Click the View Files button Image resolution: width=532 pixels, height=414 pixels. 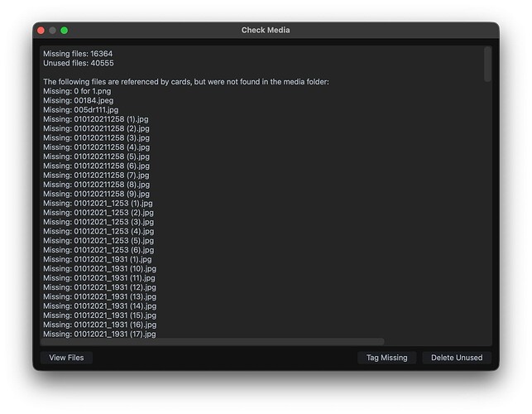tap(67, 358)
